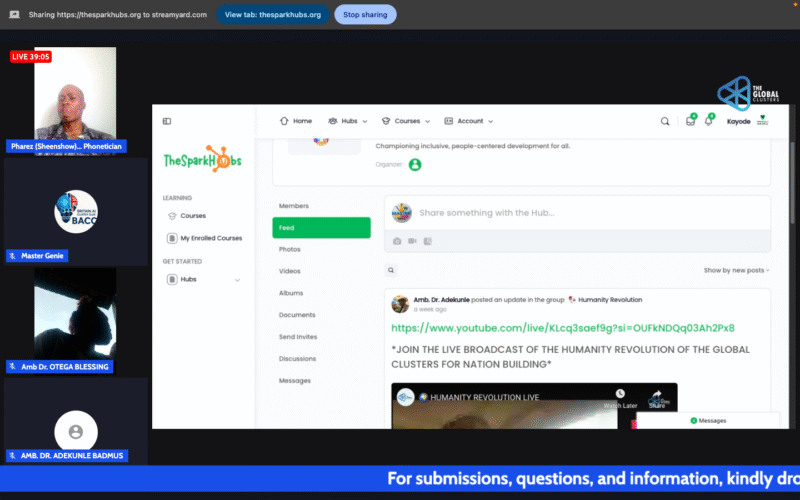This screenshot has width=800, height=500.
Task: Switch to the Photos tab
Action: pyautogui.click(x=290, y=249)
